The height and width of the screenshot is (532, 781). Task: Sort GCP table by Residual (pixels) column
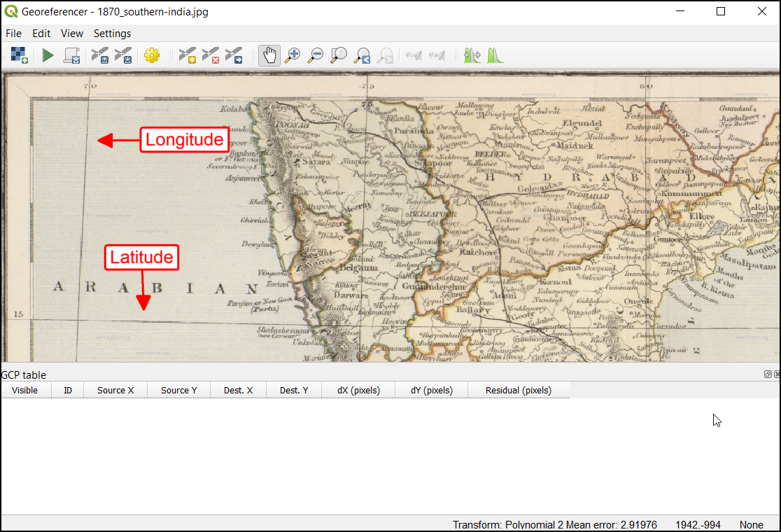(x=518, y=390)
